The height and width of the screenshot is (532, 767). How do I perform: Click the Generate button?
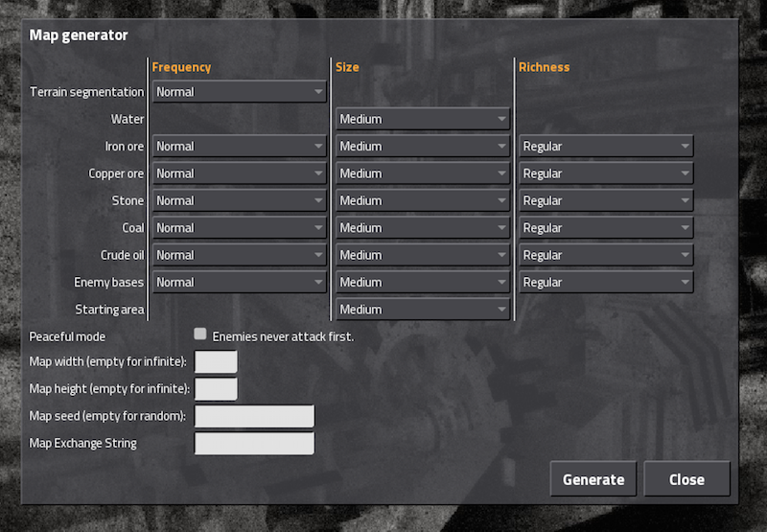coord(593,479)
